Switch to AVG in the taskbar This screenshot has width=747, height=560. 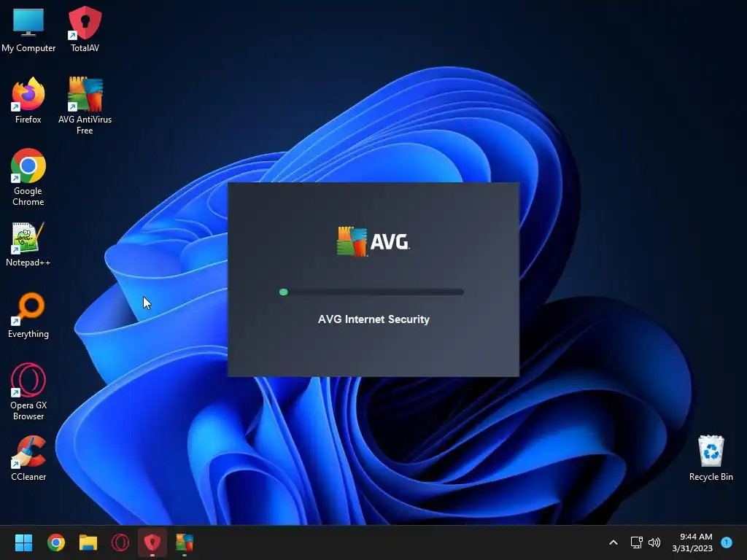click(x=185, y=542)
